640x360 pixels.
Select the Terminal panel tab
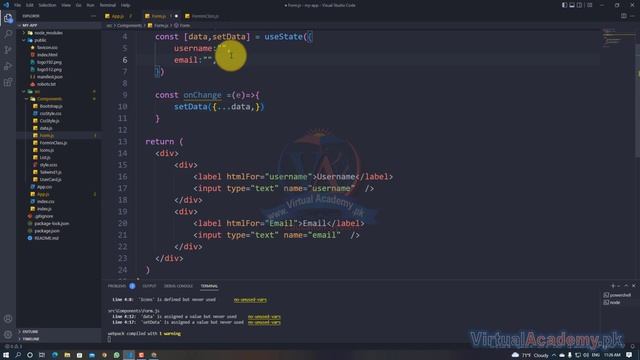point(209,286)
